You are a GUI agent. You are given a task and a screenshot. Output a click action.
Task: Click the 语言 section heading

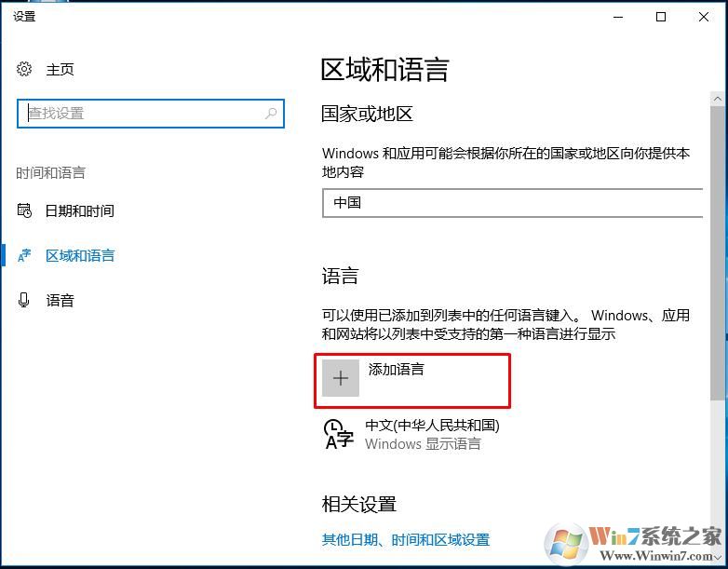340,276
